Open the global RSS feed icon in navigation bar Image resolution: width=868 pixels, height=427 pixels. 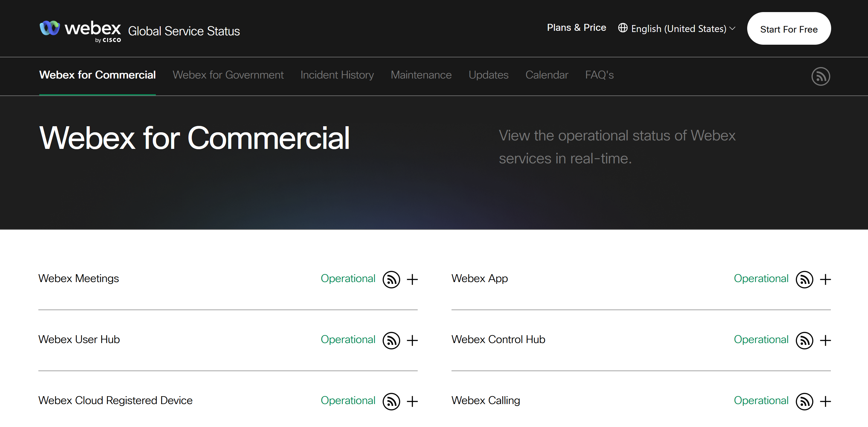(821, 76)
